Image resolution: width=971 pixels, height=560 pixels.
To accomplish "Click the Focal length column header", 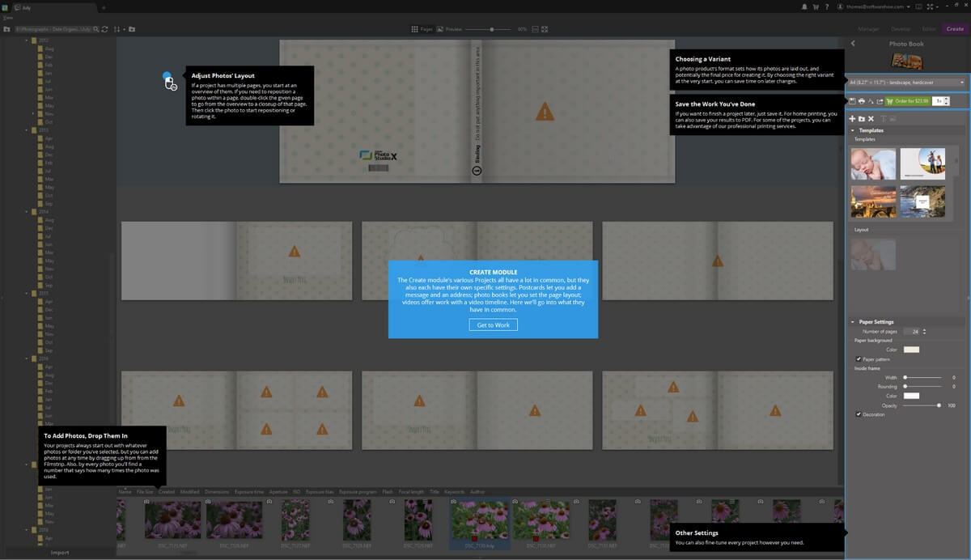I will click(x=411, y=491).
